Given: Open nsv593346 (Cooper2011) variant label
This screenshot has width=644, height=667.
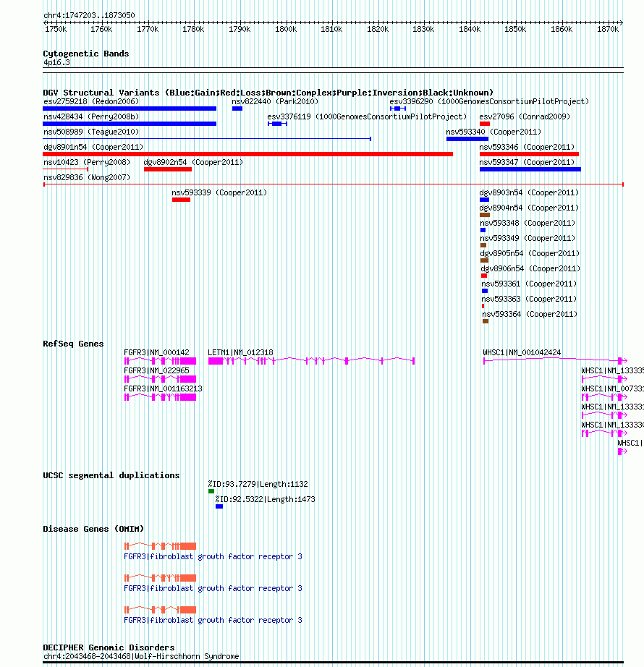Looking at the screenshot, I should [527, 147].
